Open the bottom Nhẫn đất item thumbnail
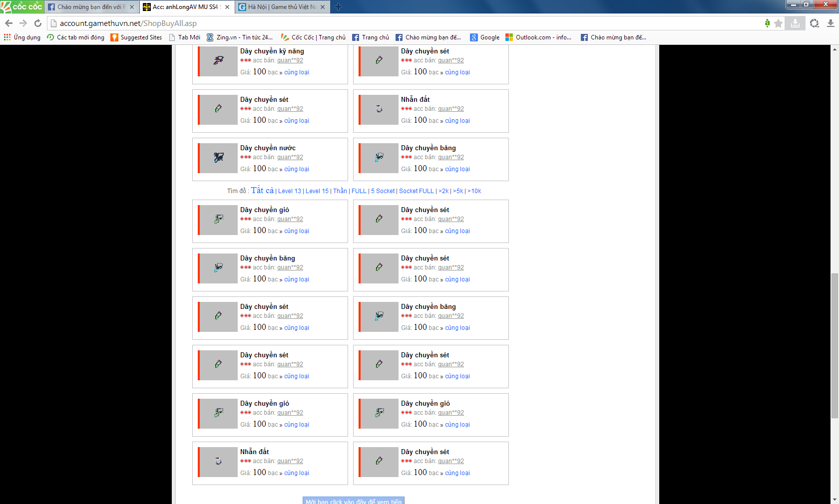This screenshot has height=504, width=839. [218, 462]
